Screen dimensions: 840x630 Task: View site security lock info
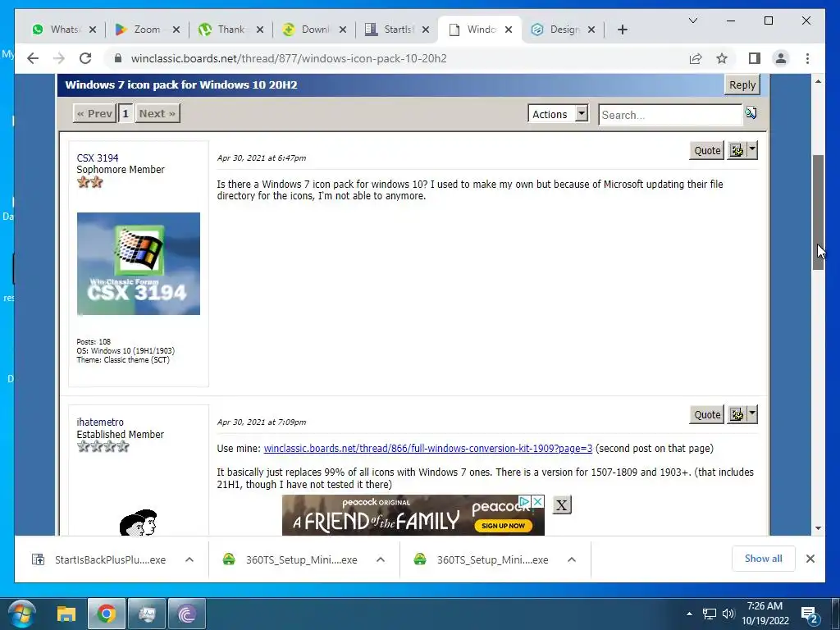tap(118, 58)
